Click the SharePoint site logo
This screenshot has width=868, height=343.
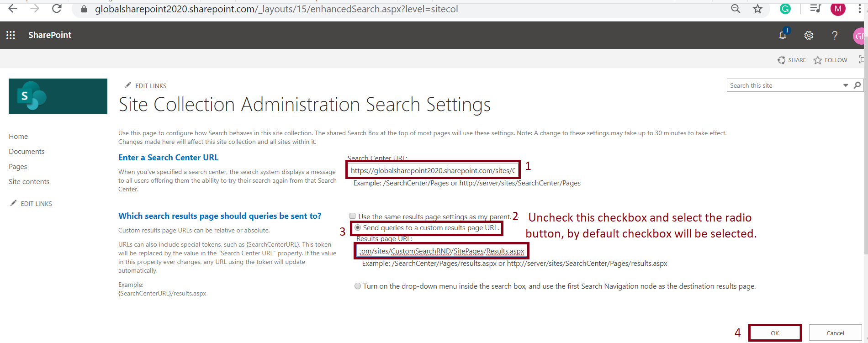58,96
